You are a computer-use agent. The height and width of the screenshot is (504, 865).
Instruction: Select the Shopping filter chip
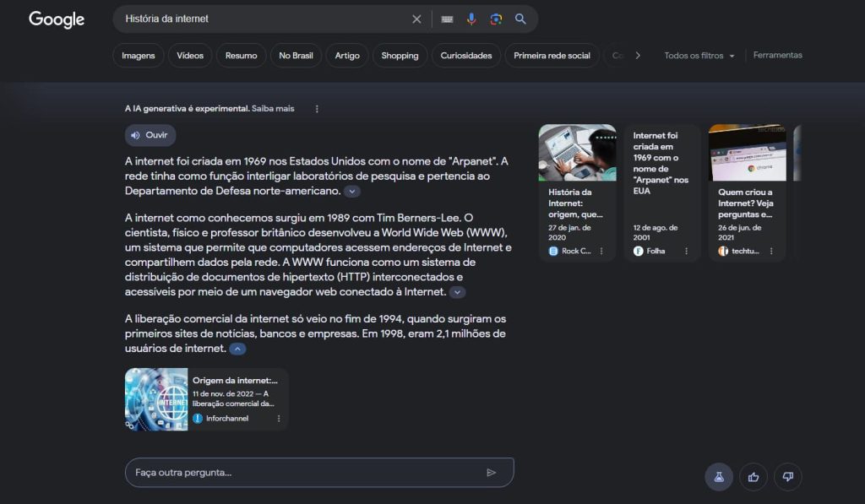pyautogui.click(x=400, y=56)
